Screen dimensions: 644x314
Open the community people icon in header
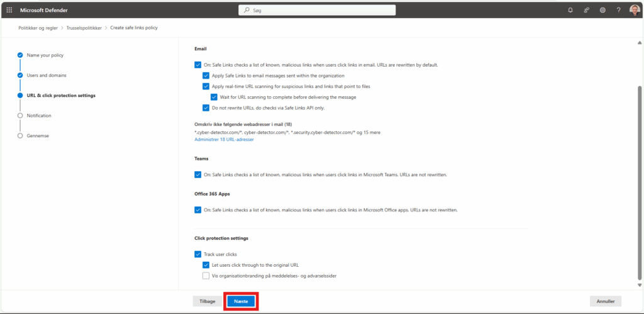click(x=587, y=10)
